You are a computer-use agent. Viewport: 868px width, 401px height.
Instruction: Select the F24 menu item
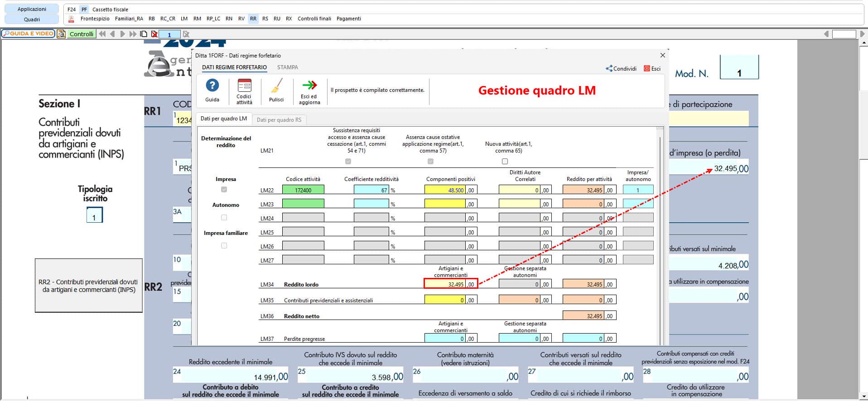(72, 9)
